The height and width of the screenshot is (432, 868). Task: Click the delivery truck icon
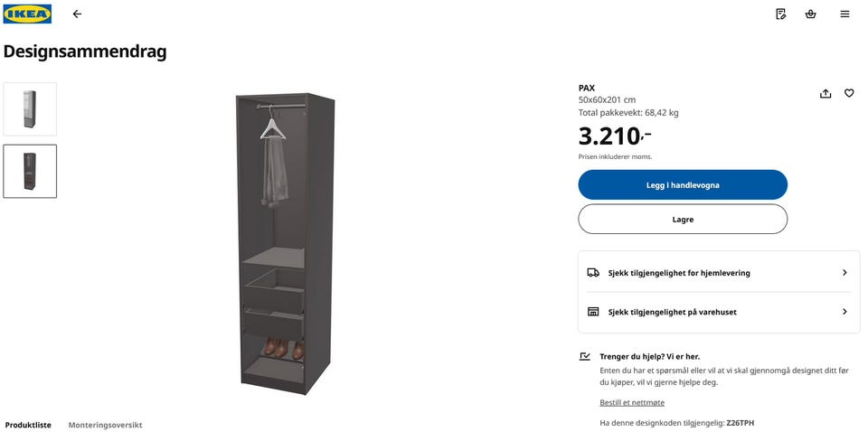pyautogui.click(x=593, y=273)
